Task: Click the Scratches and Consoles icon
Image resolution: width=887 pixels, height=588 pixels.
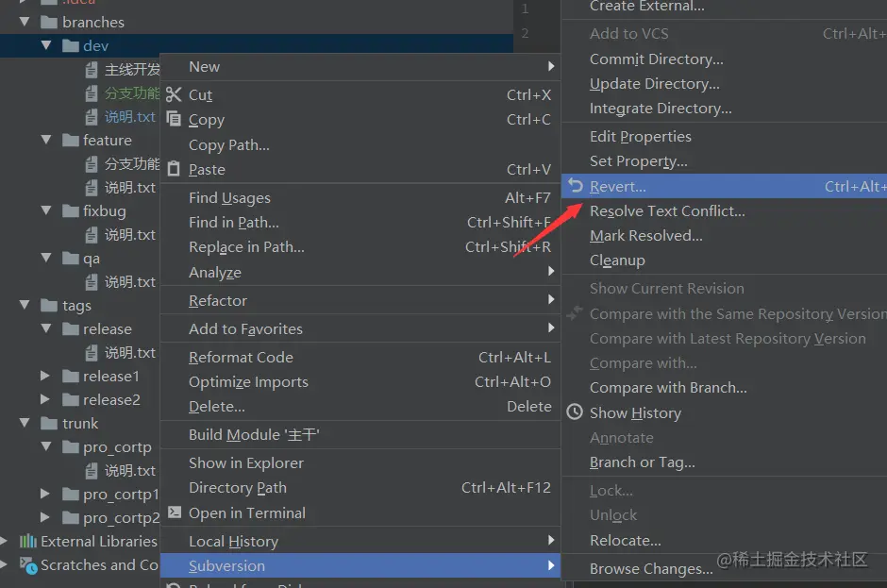Action: click(27, 564)
